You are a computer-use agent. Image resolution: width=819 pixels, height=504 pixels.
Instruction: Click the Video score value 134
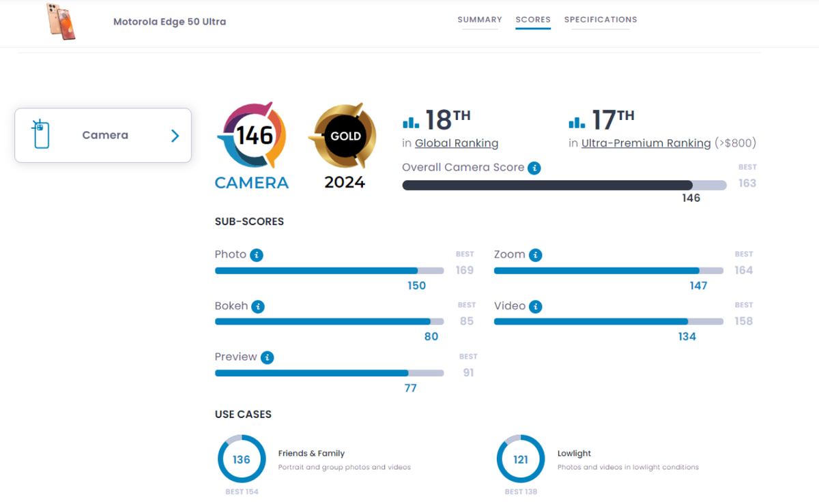(x=687, y=336)
